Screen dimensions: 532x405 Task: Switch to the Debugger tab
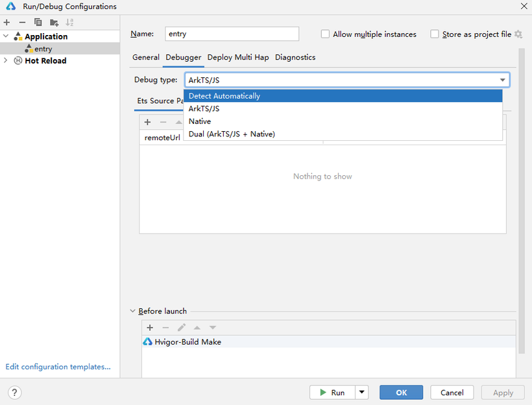(184, 57)
